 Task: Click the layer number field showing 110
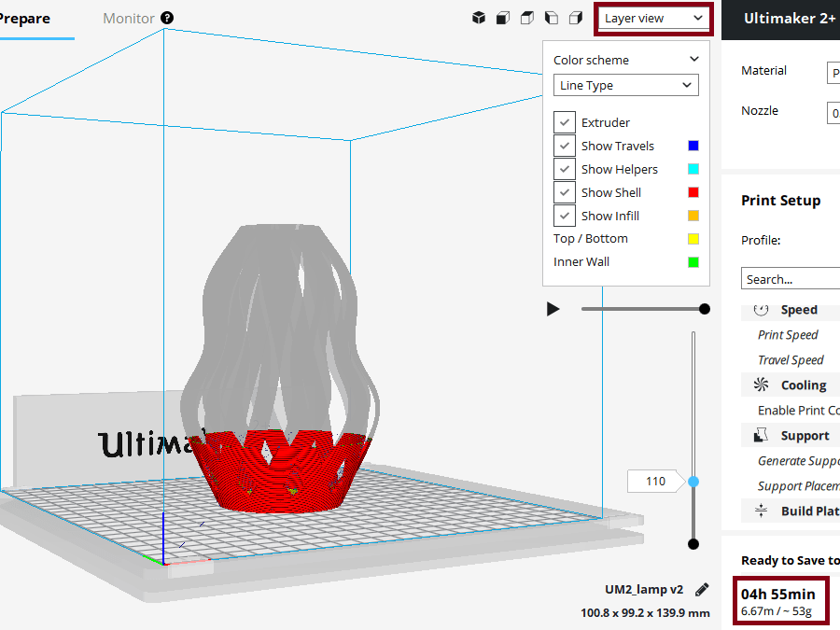pos(655,481)
